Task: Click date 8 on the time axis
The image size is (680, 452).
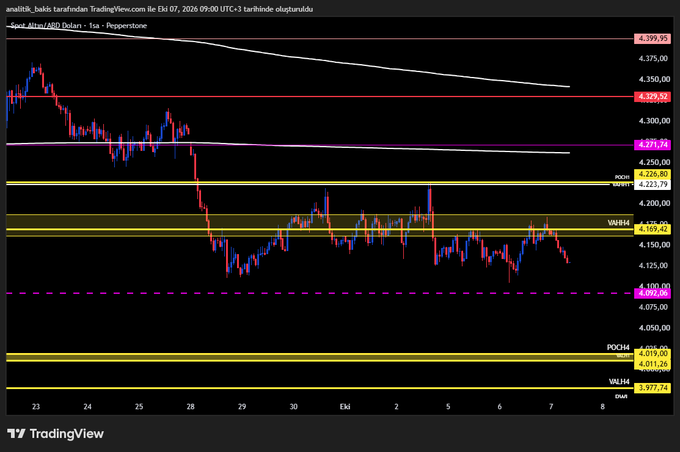Action: click(x=602, y=406)
